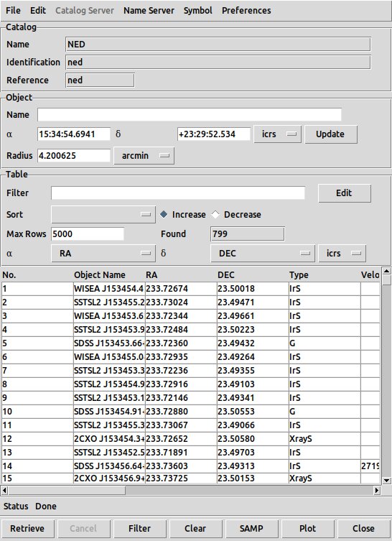Click the horizontal scrollbar thumb under the table

[x=67, y=490]
